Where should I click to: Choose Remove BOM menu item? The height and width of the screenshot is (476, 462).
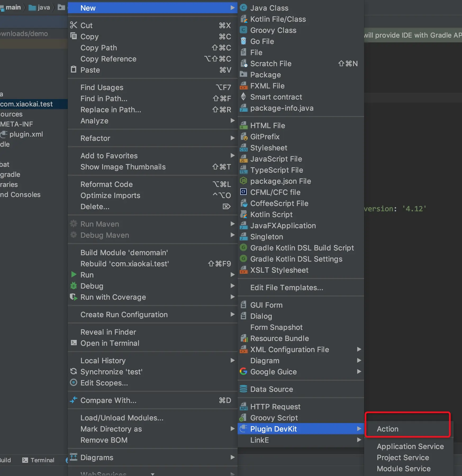pyautogui.click(x=153, y=440)
